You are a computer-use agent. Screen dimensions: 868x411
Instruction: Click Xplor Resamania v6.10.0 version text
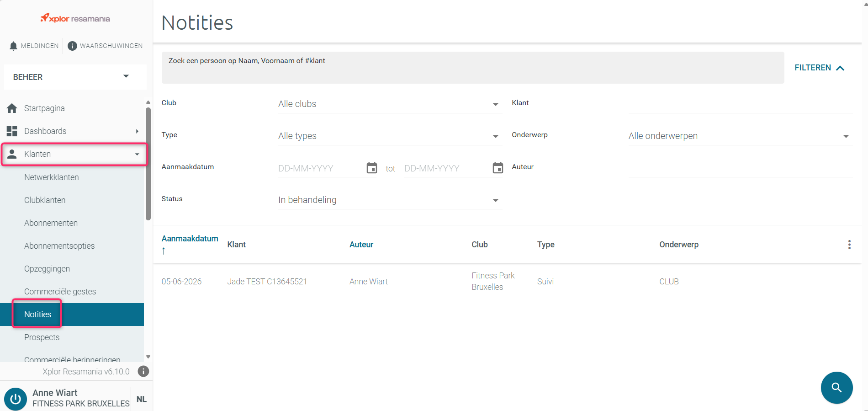tap(86, 372)
